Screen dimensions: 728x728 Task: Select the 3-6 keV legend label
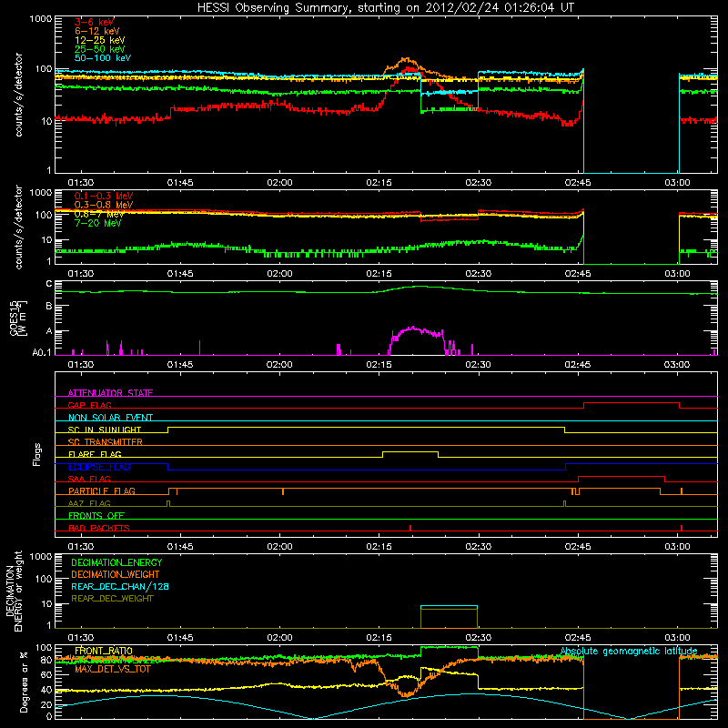95,22
